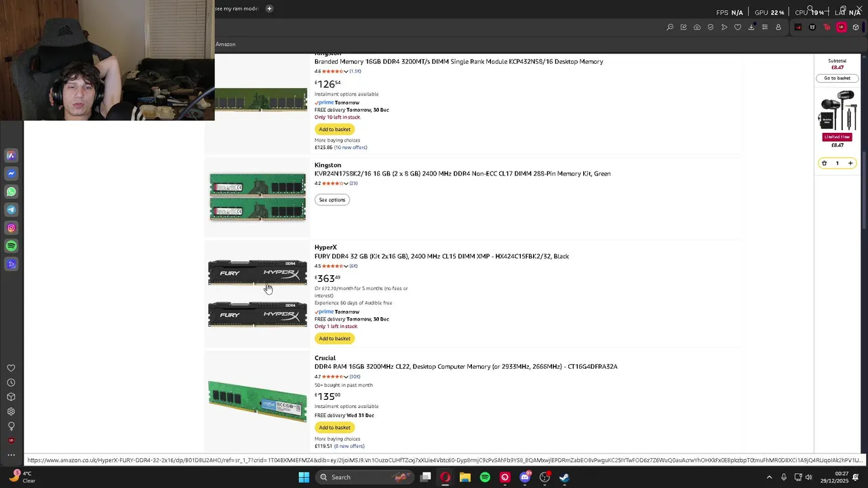Open the three-dots sidebar menu

pyautogui.click(x=11, y=455)
